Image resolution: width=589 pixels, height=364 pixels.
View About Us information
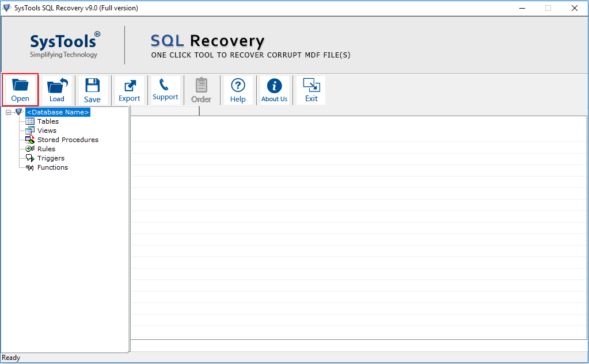pyautogui.click(x=274, y=89)
